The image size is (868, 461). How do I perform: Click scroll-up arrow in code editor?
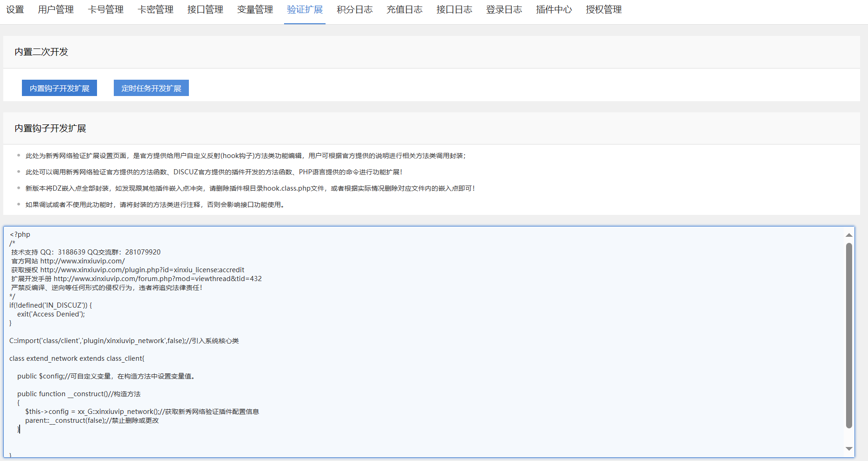click(849, 235)
